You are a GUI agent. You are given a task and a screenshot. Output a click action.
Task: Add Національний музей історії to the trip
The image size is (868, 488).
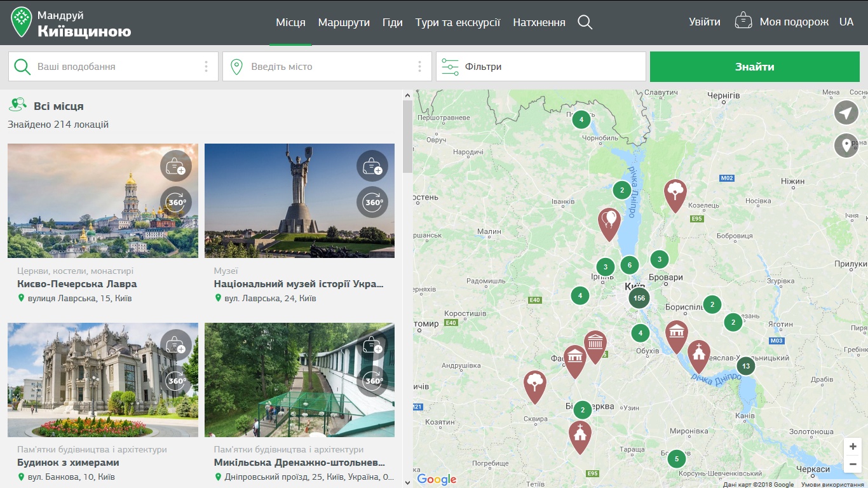(372, 166)
